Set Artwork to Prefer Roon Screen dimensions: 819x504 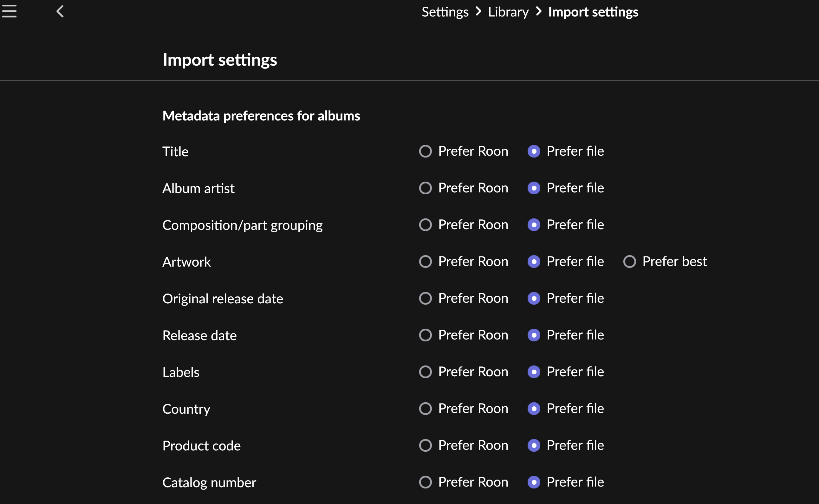[425, 262]
